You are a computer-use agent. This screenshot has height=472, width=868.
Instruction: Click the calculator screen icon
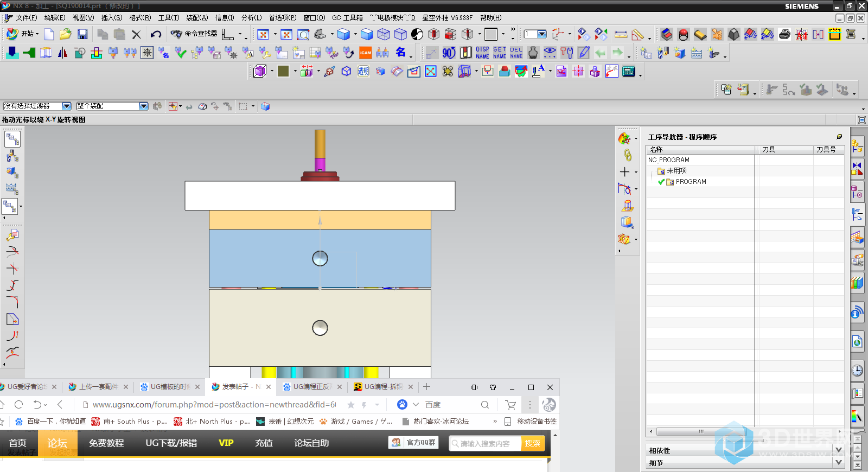pos(629,71)
